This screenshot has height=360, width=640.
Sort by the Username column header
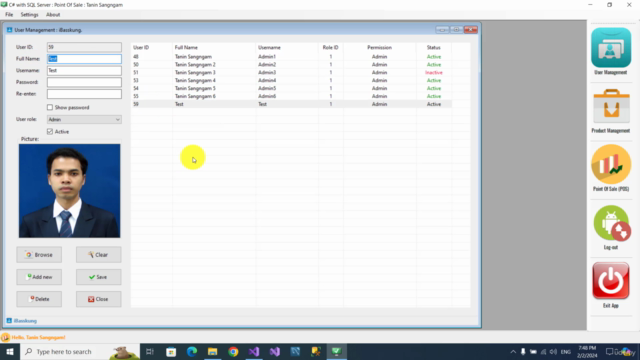tap(287, 47)
